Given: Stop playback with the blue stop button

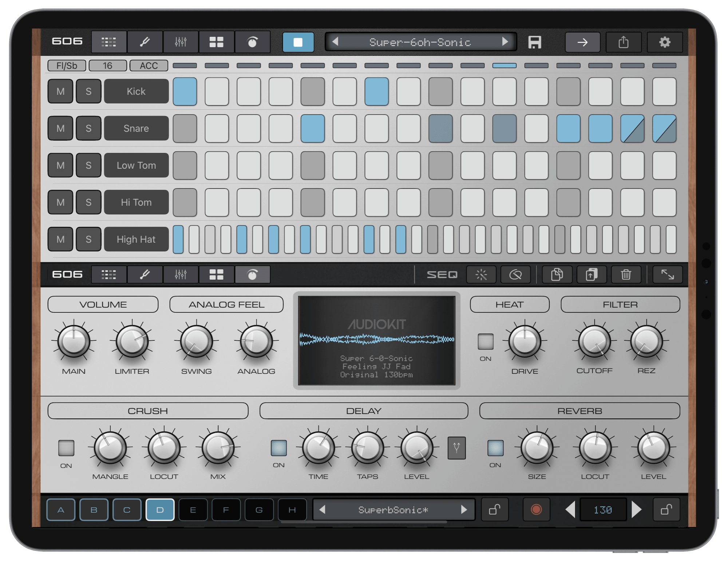Looking at the screenshot, I should tap(298, 42).
